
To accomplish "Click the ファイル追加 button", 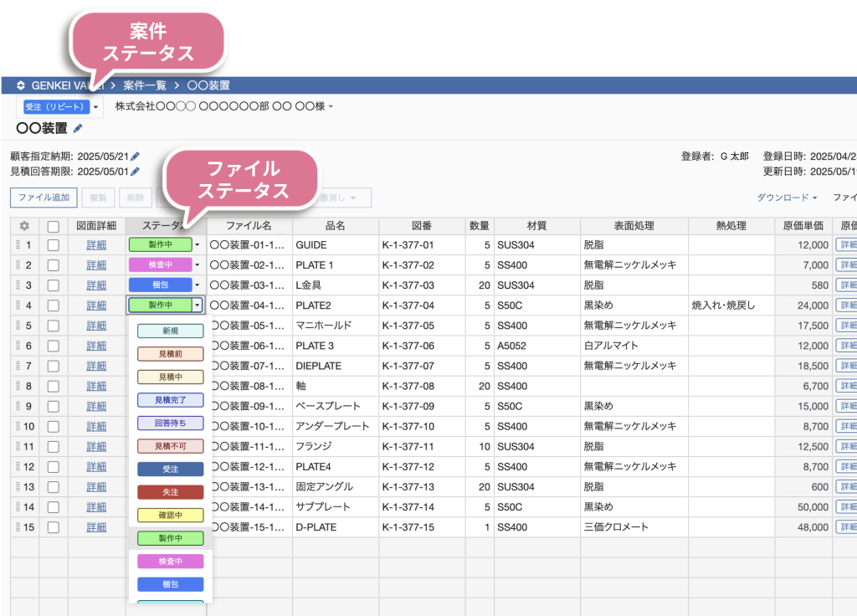I will pos(44,198).
